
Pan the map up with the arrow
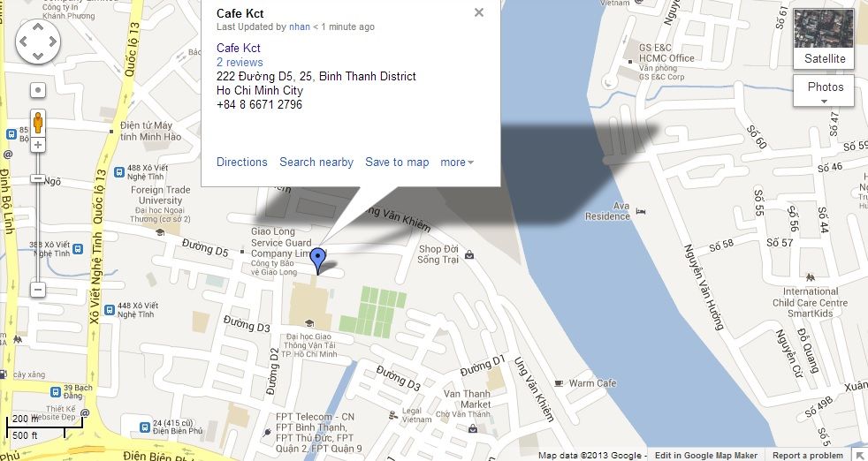click(x=38, y=26)
